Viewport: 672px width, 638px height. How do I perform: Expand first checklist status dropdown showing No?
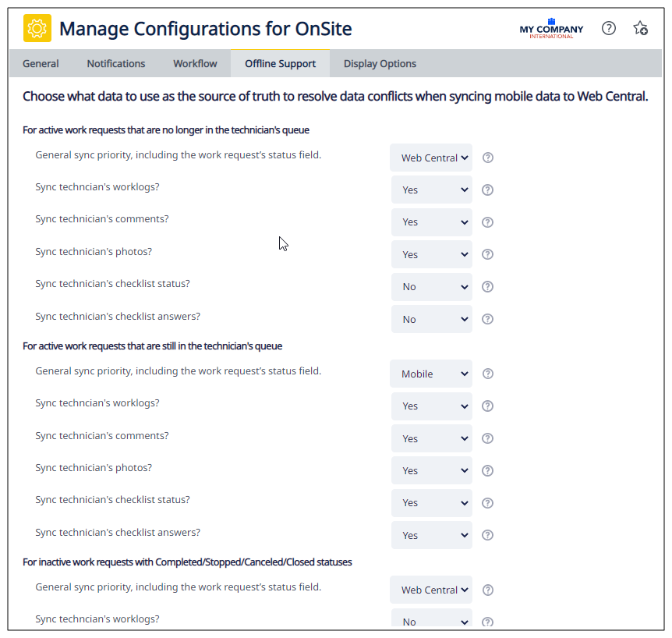pyautogui.click(x=432, y=287)
